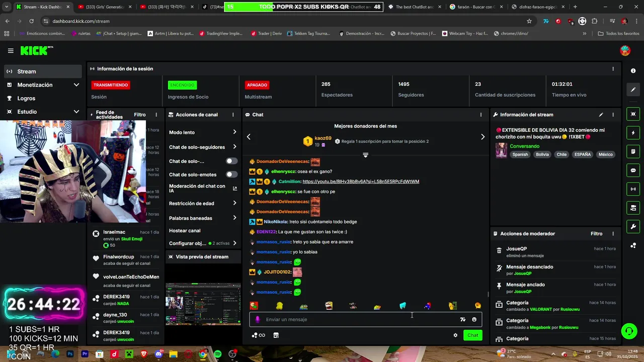Select Stream in left sidebar
This screenshot has height=362, width=644.
pyautogui.click(x=43, y=71)
